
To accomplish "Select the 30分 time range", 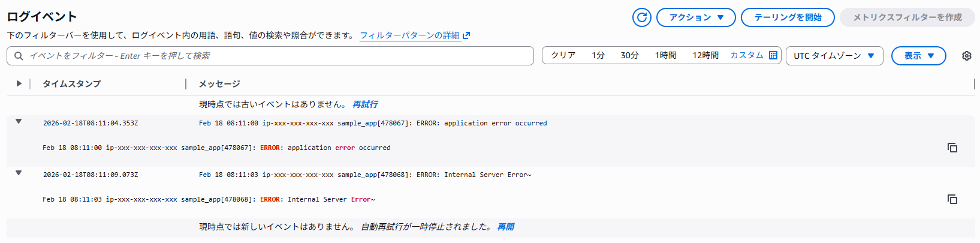I will click(629, 55).
